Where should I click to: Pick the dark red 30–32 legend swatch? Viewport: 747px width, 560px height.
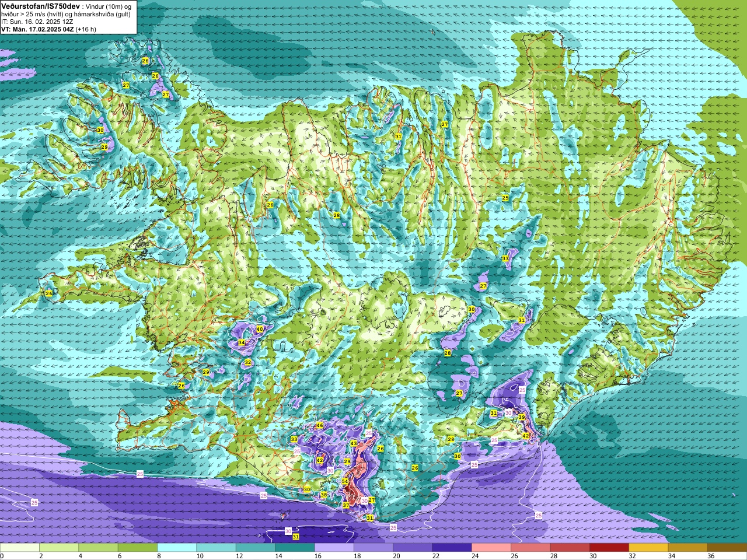(609, 548)
